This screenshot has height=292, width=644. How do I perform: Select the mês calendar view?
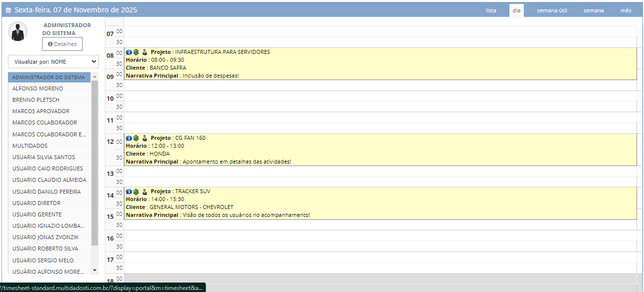tap(626, 10)
